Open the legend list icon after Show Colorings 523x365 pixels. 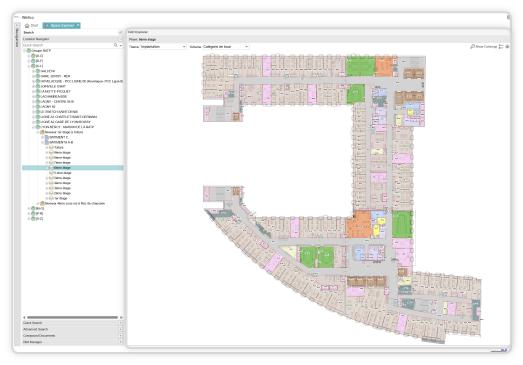pyautogui.click(x=501, y=47)
